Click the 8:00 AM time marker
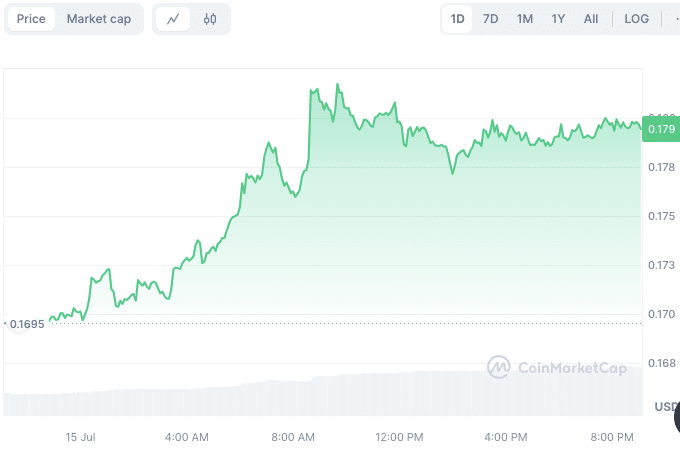Viewport: 680px width, 449px height. click(x=293, y=437)
